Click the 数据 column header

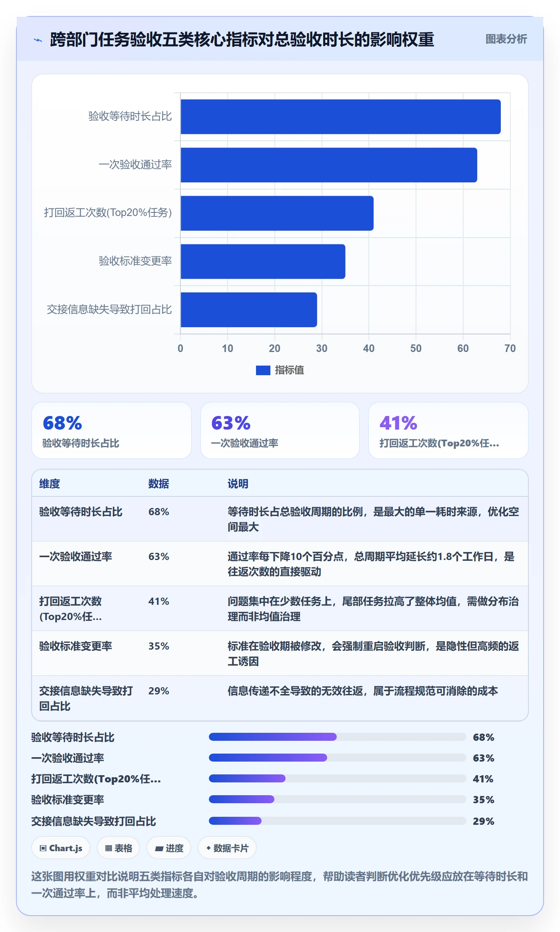pos(159,484)
